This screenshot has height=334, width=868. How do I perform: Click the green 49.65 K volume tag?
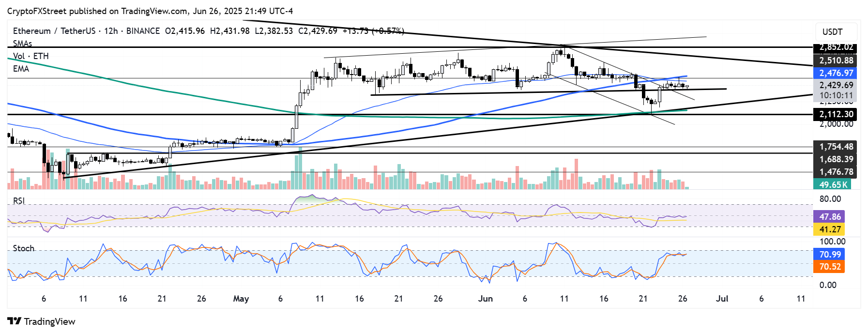click(833, 184)
